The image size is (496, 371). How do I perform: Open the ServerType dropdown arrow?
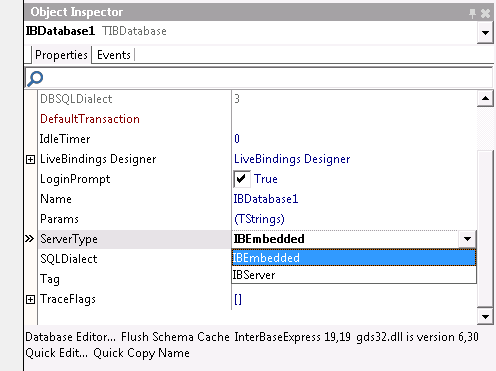point(467,239)
